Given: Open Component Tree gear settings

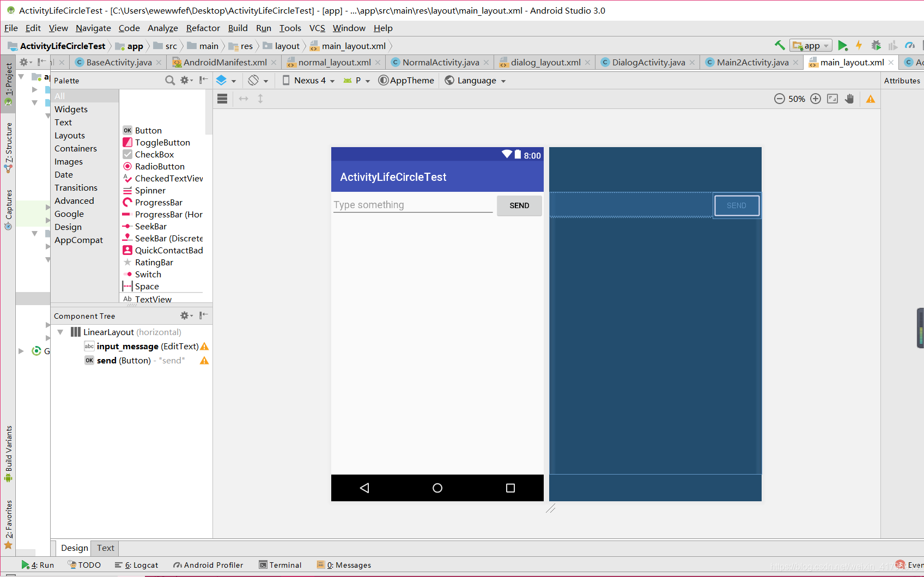Looking at the screenshot, I should [186, 315].
